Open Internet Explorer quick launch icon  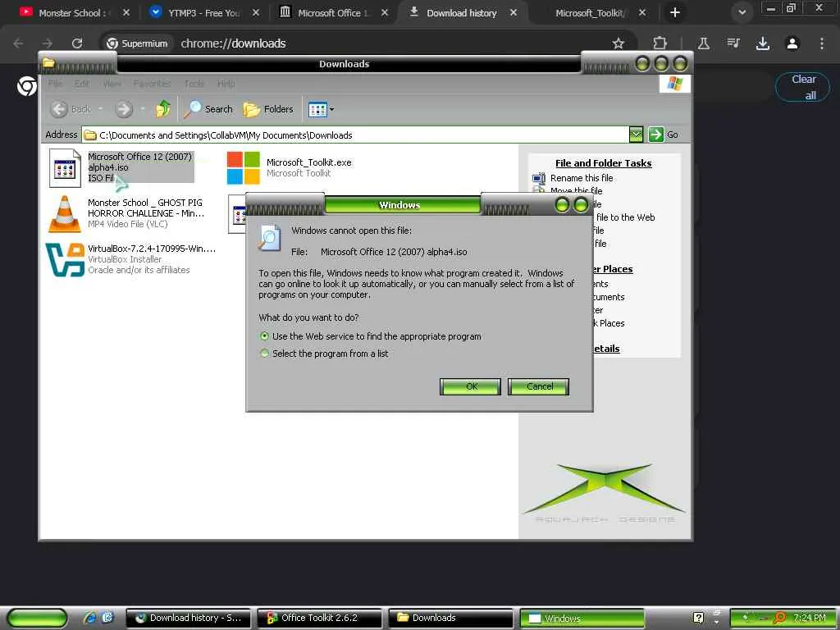(x=89, y=618)
